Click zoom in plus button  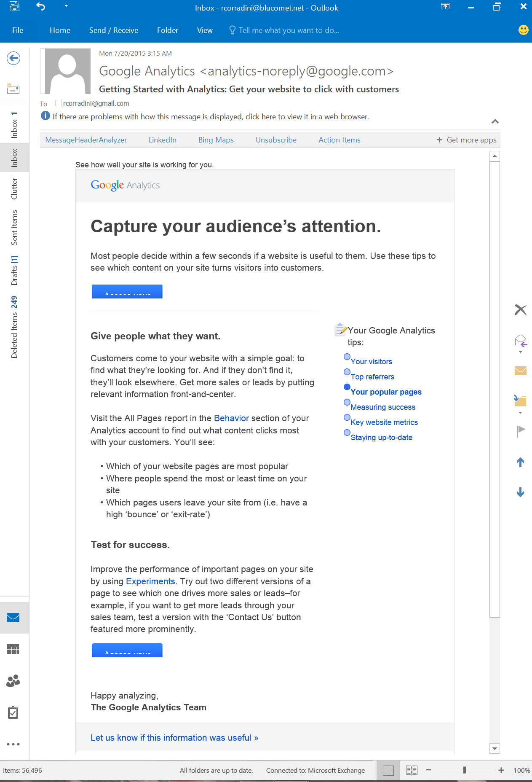501,770
